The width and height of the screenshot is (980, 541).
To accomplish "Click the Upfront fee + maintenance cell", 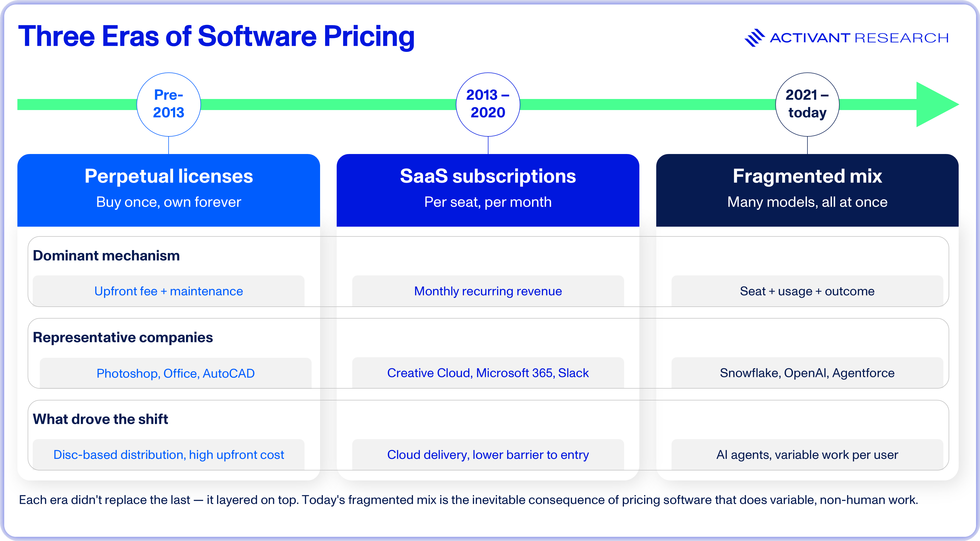I will point(169,291).
